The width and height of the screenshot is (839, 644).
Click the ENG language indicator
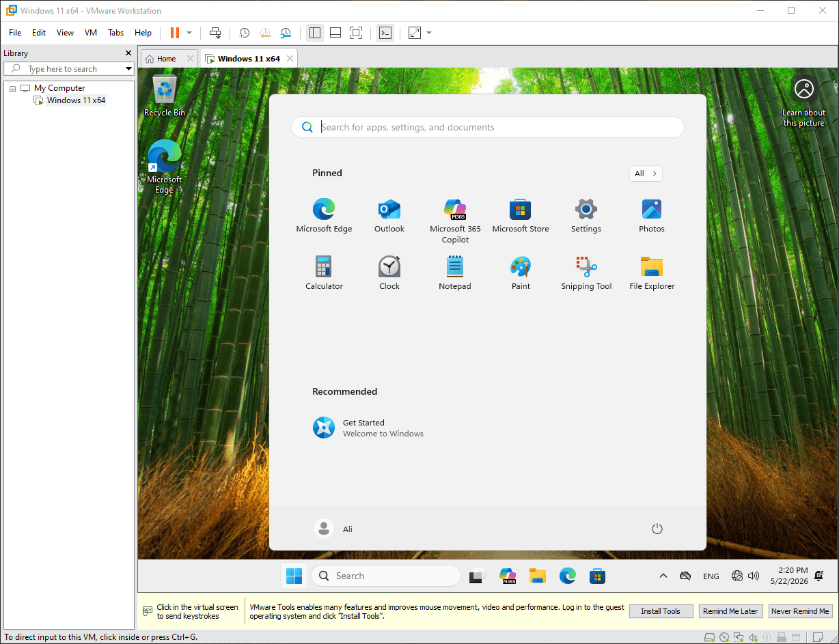point(711,576)
